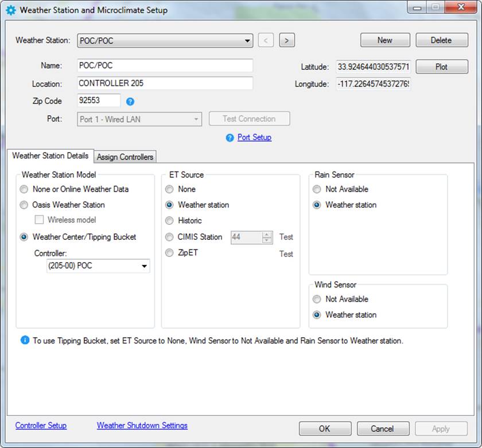Viewport: 482px width, 448px height.
Task: Go to next weather station arrow
Action: tap(287, 40)
